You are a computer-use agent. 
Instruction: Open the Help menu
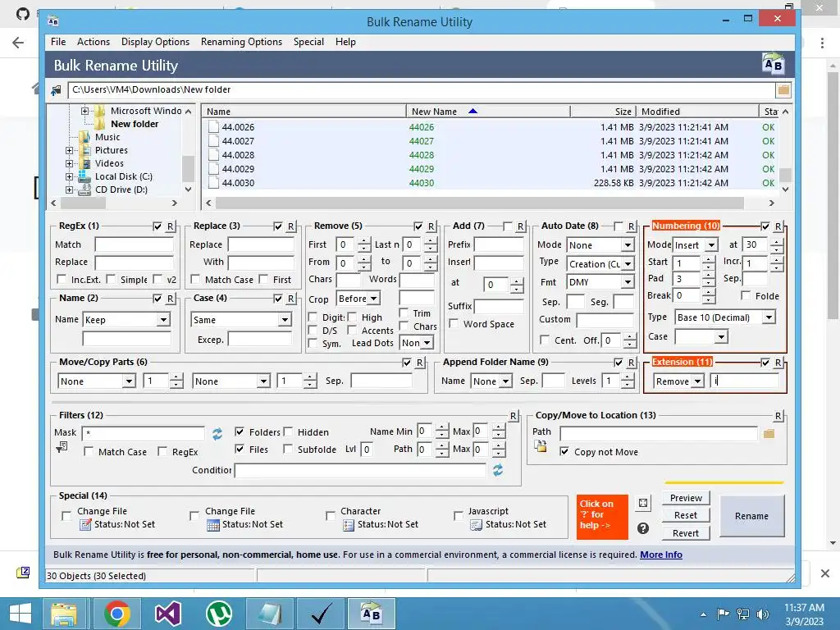coord(345,42)
